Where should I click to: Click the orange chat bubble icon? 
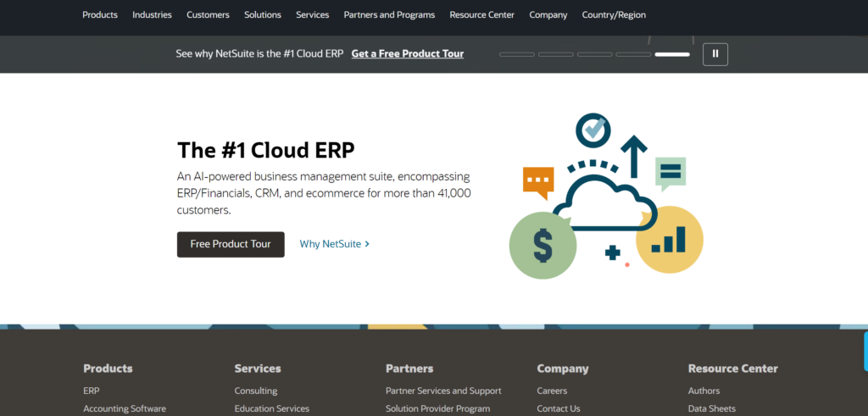pyautogui.click(x=538, y=180)
